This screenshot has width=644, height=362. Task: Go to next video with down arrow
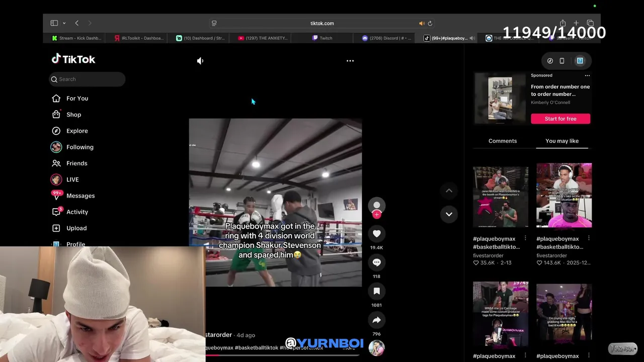tap(449, 214)
